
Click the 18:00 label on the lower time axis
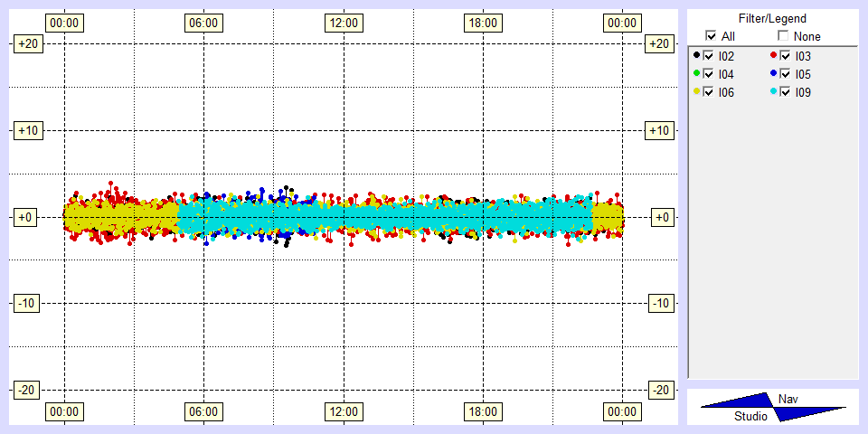483,412
